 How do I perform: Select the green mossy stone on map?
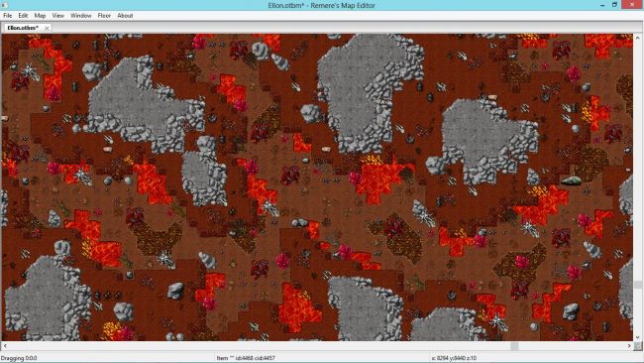[571, 181]
